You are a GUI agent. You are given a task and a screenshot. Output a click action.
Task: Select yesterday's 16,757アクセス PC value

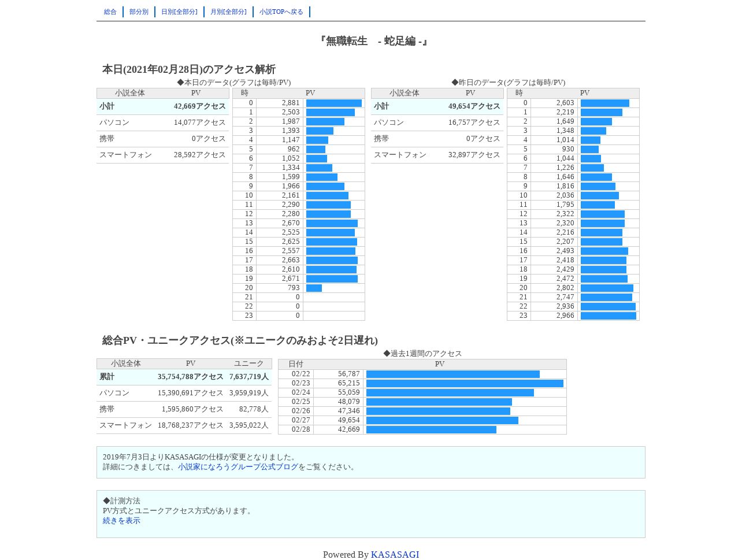474,123
